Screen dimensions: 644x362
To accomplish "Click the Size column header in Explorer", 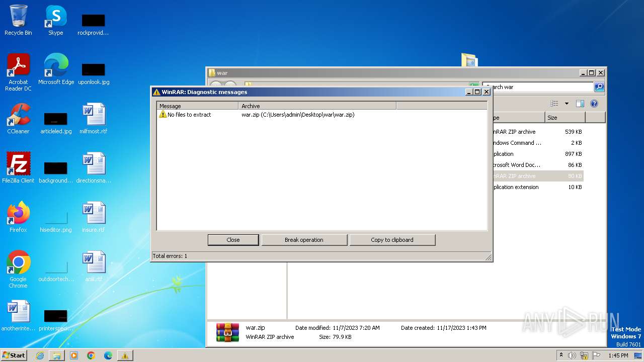I will pos(565,118).
